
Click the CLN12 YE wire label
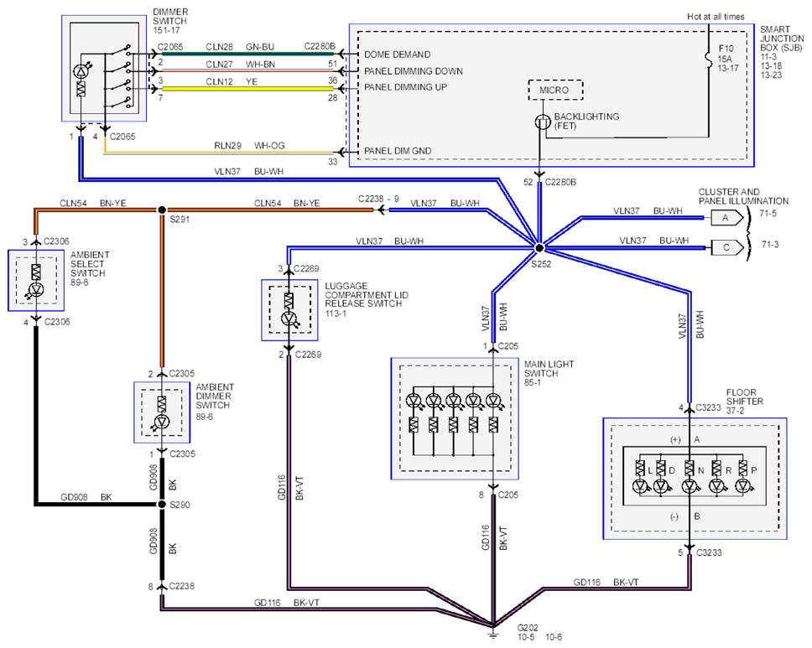(x=232, y=82)
